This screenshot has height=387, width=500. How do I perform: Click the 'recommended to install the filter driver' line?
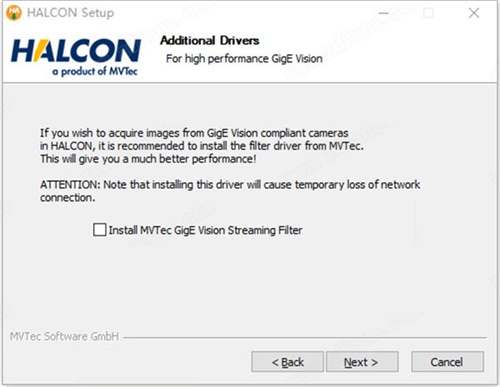click(202, 146)
